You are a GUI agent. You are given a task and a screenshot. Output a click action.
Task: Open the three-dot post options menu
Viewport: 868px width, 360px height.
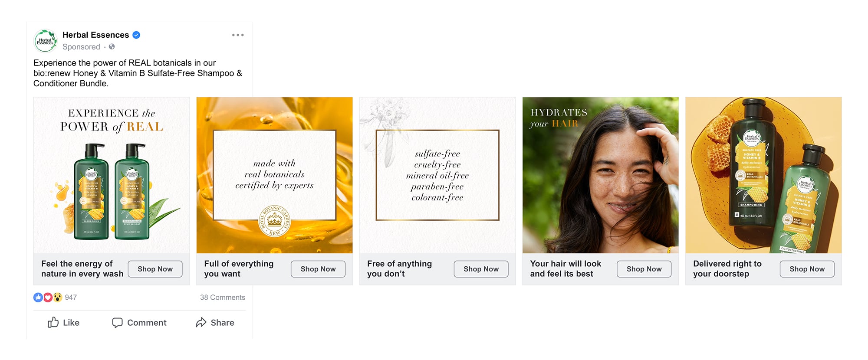coord(238,35)
